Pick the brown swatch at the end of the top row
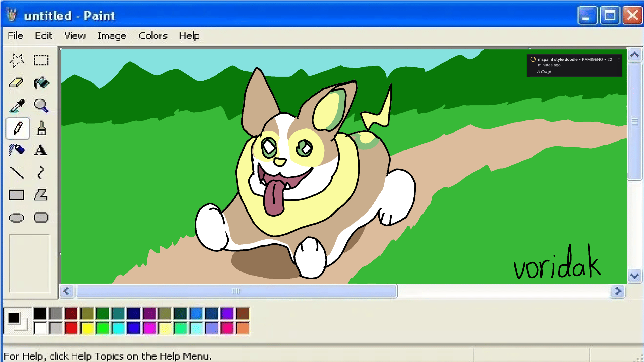This screenshot has height=362, width=644. tap(243, 314)
